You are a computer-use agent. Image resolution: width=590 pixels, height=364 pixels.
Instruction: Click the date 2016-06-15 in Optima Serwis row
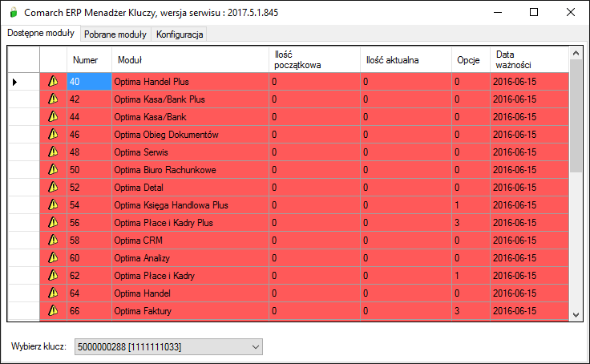tap(529, 152)
